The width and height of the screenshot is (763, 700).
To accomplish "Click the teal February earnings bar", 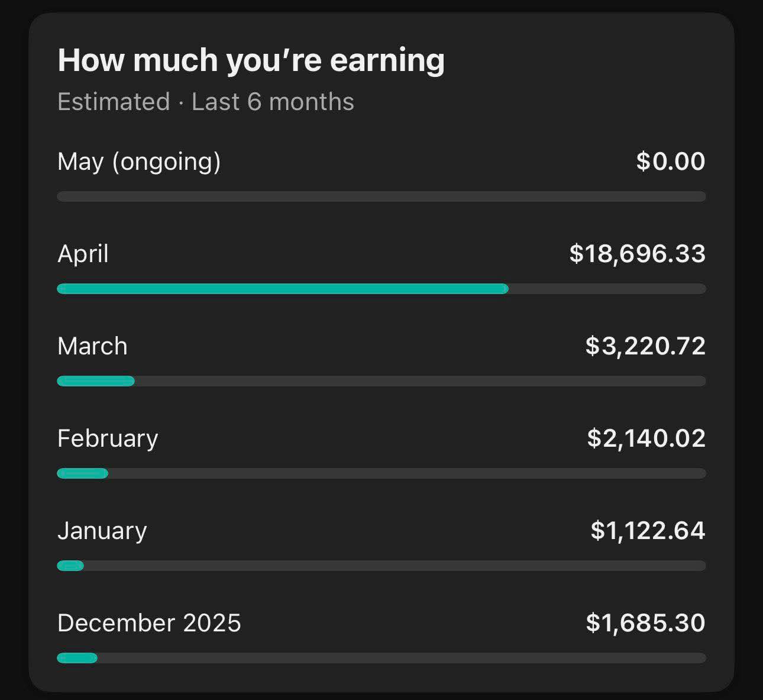I will tap(83, 473).
